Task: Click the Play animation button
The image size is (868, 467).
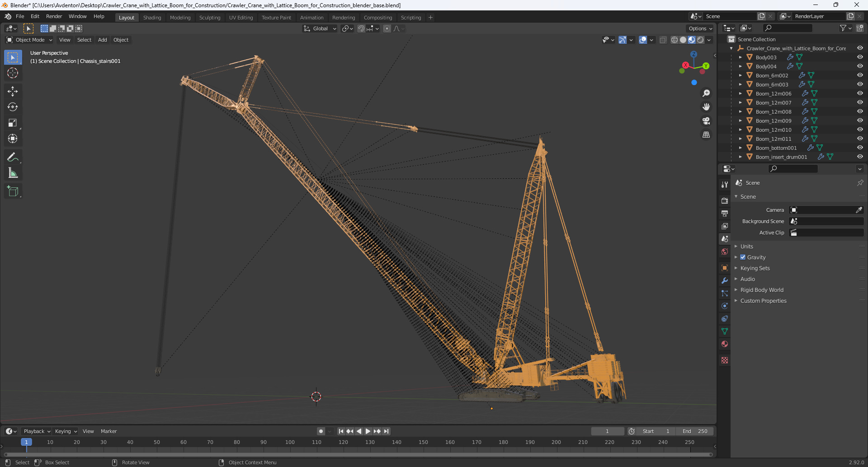Action: (368, 431)
